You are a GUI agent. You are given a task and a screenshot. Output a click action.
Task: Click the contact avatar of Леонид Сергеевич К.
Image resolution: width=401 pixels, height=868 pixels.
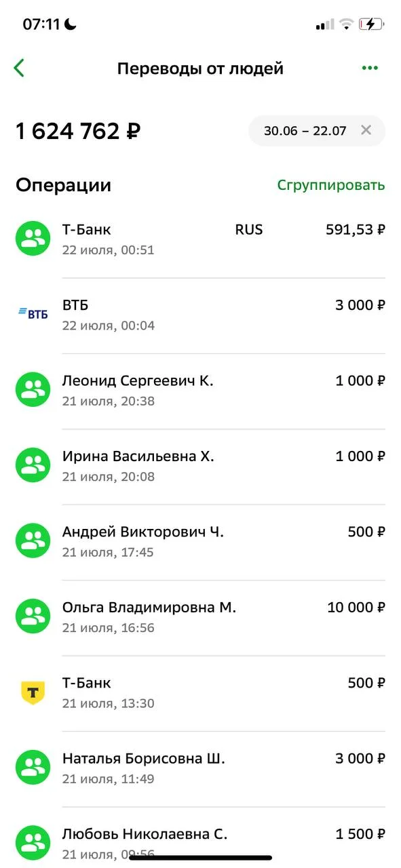(x=32, y=389)
